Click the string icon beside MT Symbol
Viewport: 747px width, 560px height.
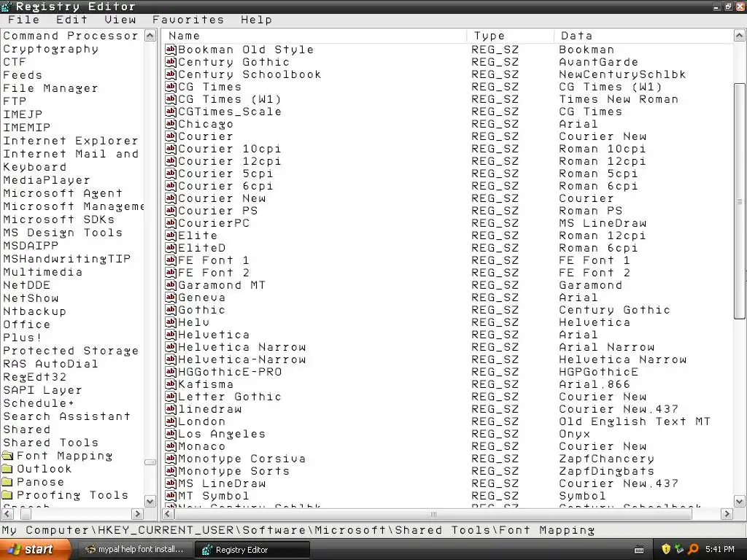click(x=171, y=495)
